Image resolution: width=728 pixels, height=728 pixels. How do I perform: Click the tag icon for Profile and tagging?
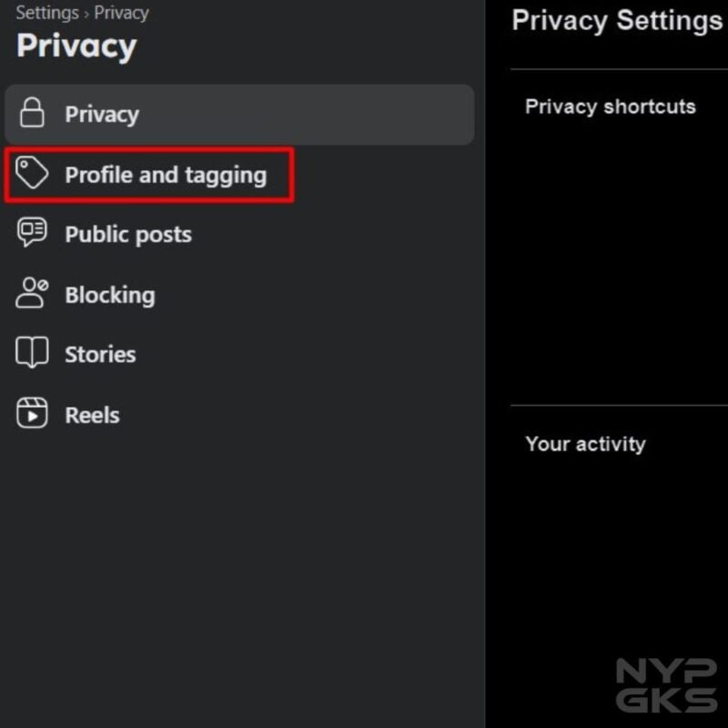click(33, 173)
